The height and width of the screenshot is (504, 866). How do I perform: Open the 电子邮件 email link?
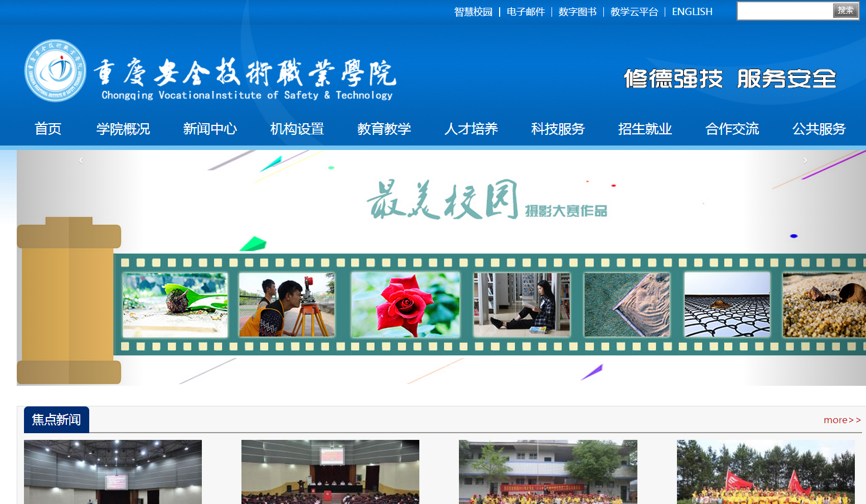coord(525,12)
